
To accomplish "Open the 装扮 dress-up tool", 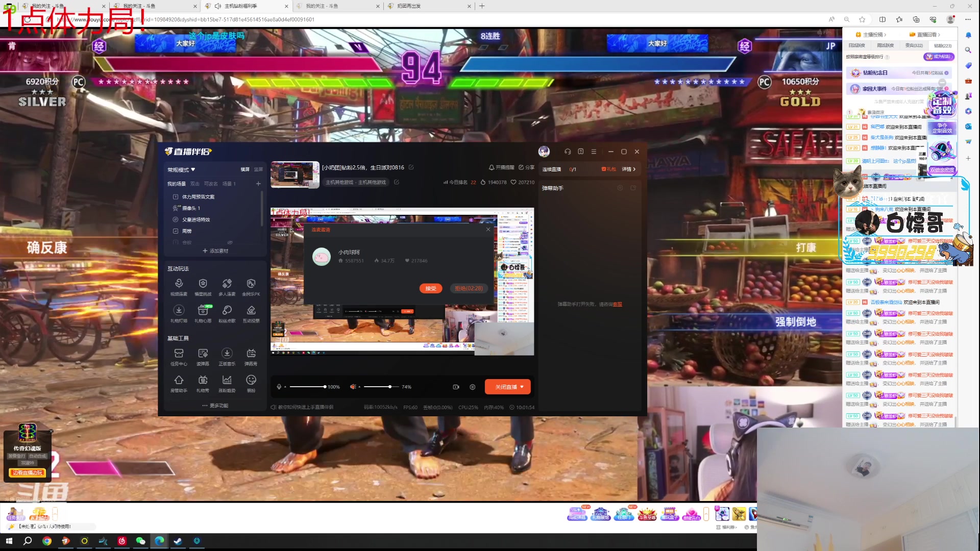I will pos(251,384).
